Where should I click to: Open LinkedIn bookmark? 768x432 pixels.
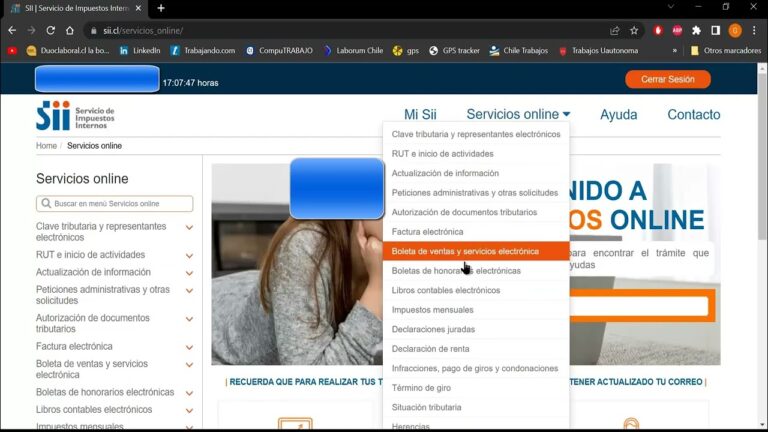tap(140, 50)
